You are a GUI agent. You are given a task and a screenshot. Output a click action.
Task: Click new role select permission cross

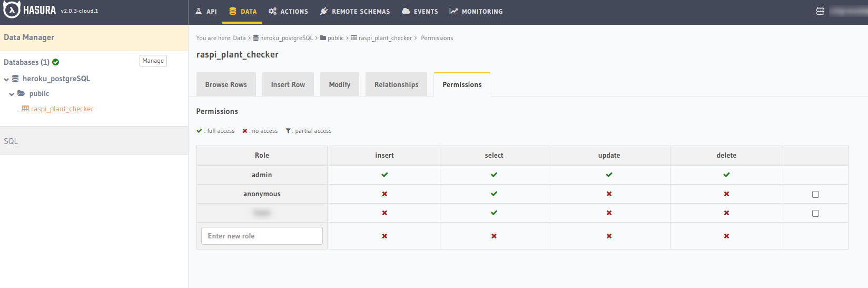[494, 236]
